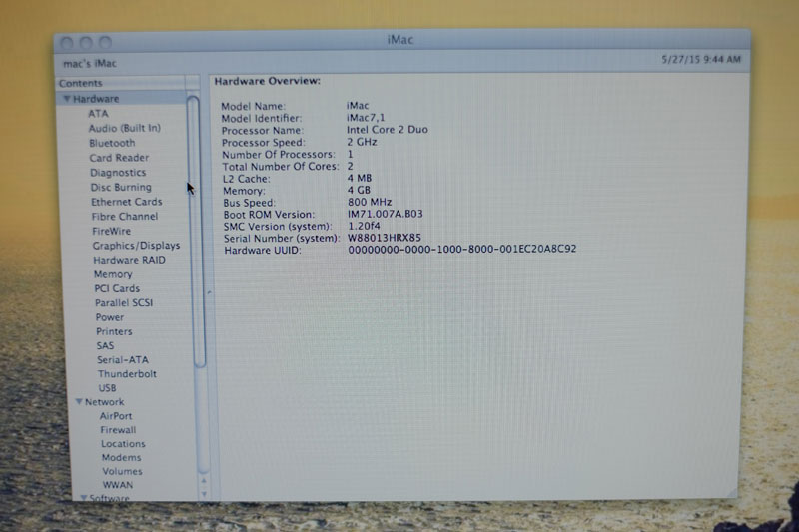The height and width of the screenshot is (532, 799).
Task: Select Memory in the Hardware list
Action: coord(113,274)
